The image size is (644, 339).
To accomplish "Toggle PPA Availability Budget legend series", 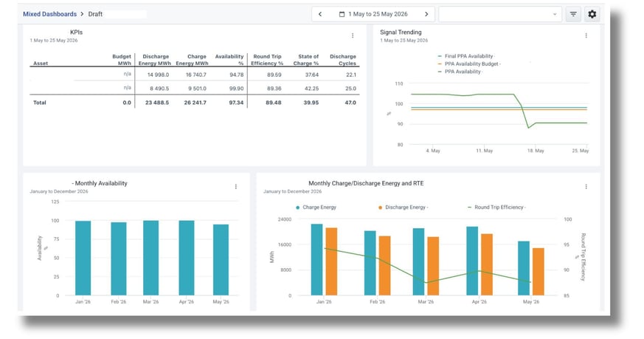I will click(469, 64).
